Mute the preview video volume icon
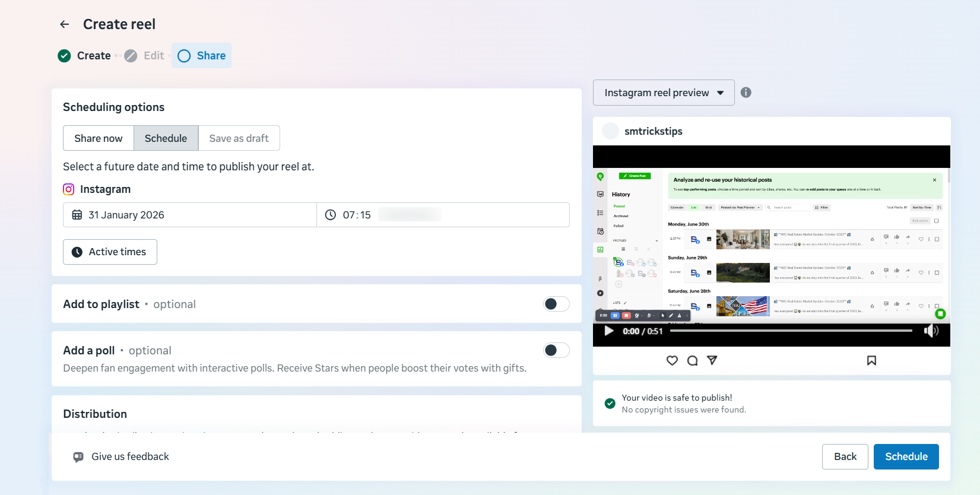Screen dimensions: 980x495 click(x=931, y=331)
